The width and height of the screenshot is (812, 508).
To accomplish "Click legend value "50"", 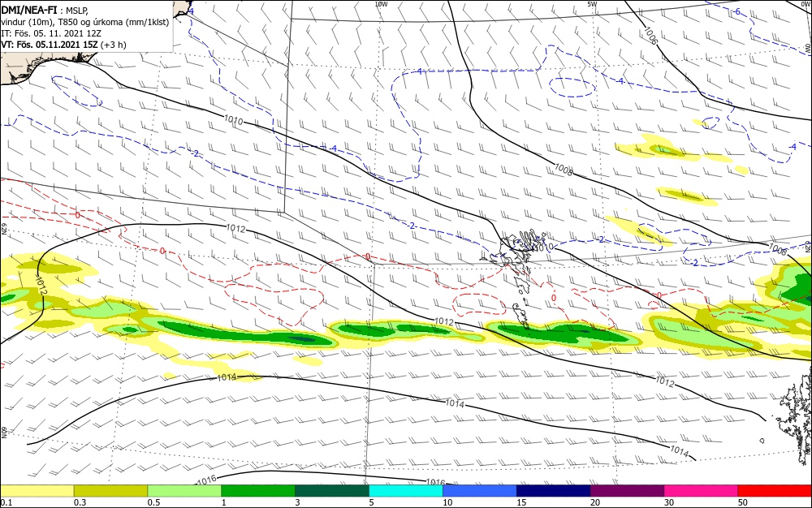I will [x=743, y=502].
